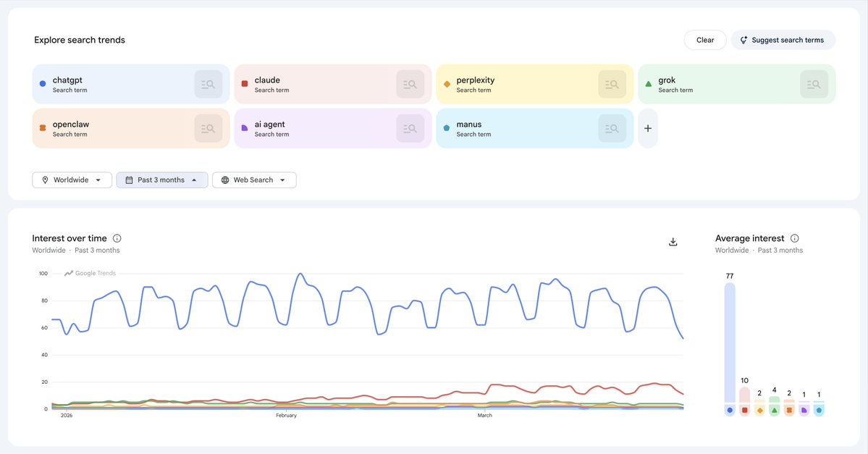
Task: Click the 'February' axis label
Action: 286,415
